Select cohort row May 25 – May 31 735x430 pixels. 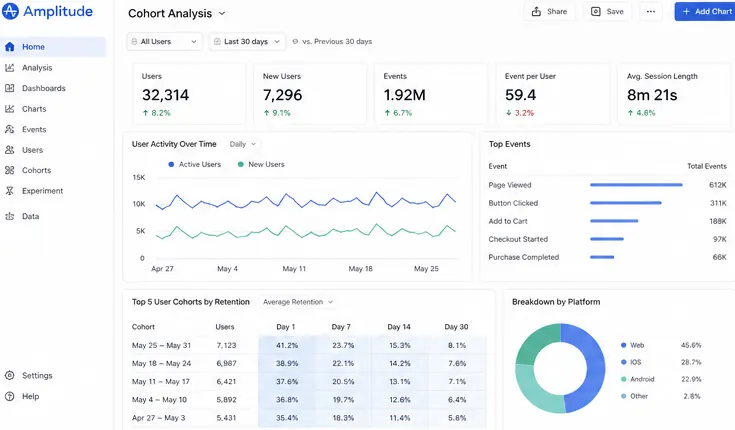308,345
